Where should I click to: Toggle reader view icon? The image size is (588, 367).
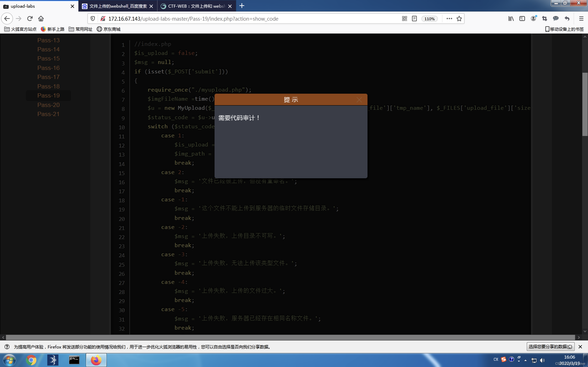[414, 19]
